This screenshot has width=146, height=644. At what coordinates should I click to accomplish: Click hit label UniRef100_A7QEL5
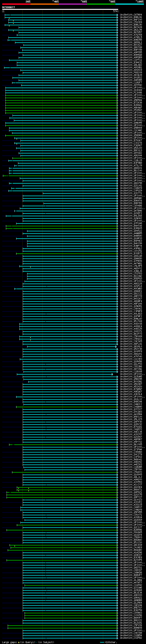[131, 37]
